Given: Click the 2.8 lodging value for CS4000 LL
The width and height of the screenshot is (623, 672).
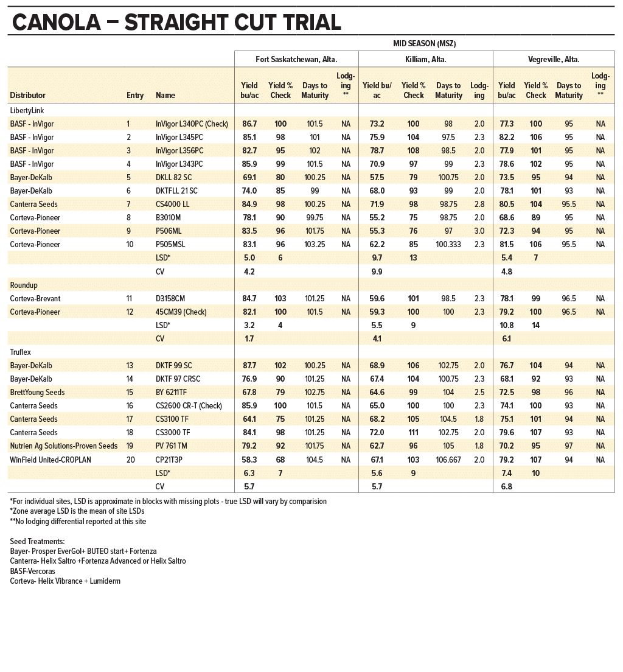Looking at the screenshot, I should coord(479,204).
